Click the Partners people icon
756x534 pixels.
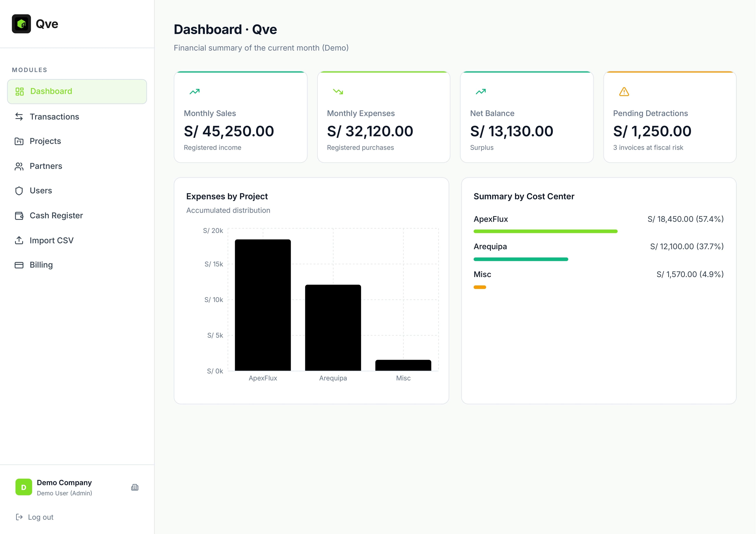point(19,166)
